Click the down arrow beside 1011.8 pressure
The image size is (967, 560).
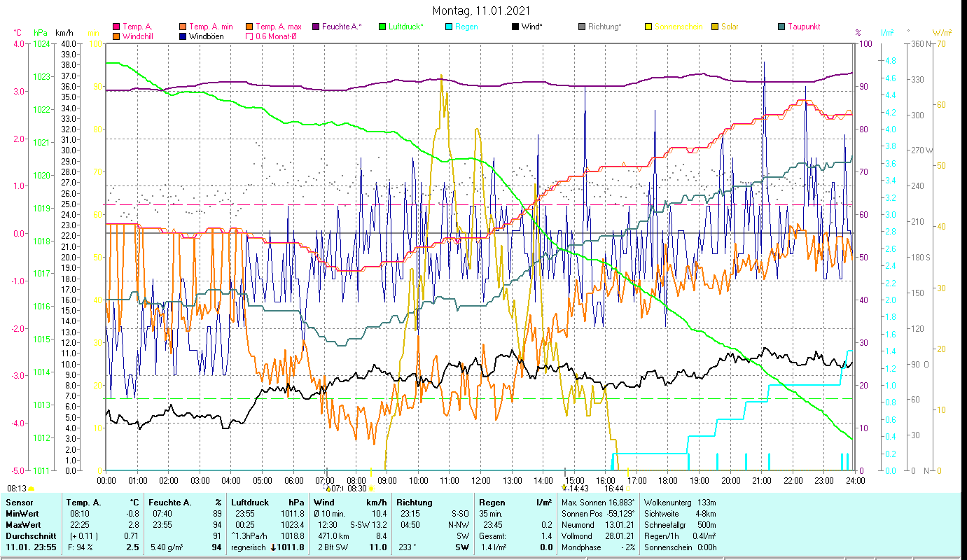coord(273,547)
